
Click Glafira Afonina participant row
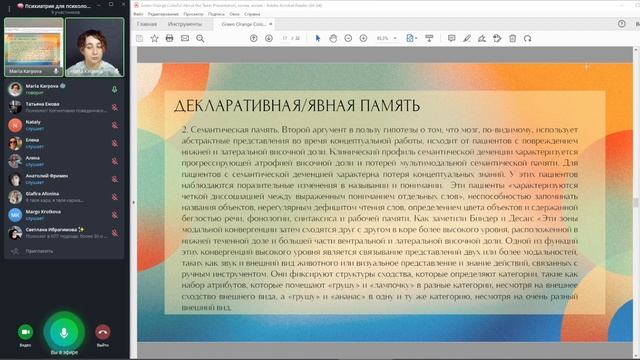(x=64, y=197)
